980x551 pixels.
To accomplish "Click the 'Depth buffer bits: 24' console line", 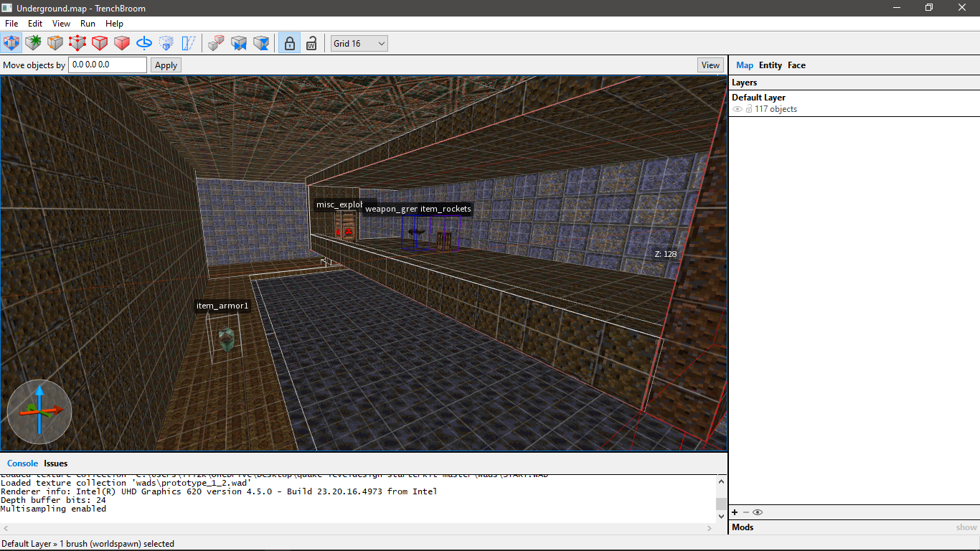I will (53, 500).
